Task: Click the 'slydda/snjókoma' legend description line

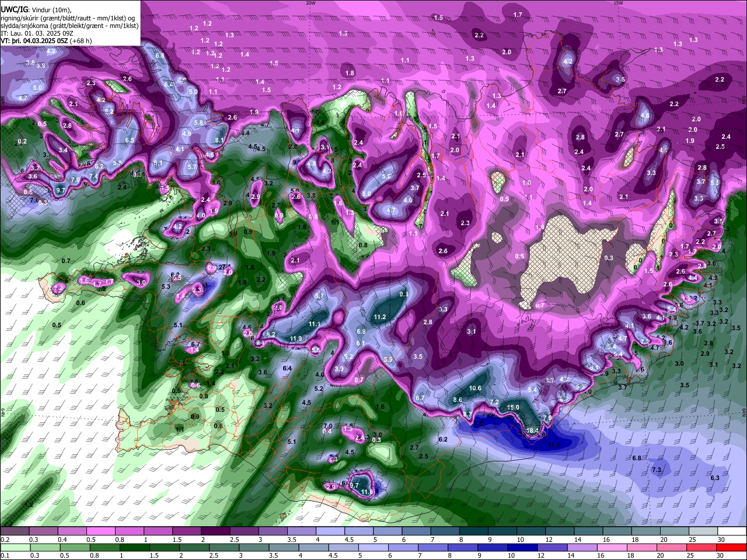Action: coord(69,26)
